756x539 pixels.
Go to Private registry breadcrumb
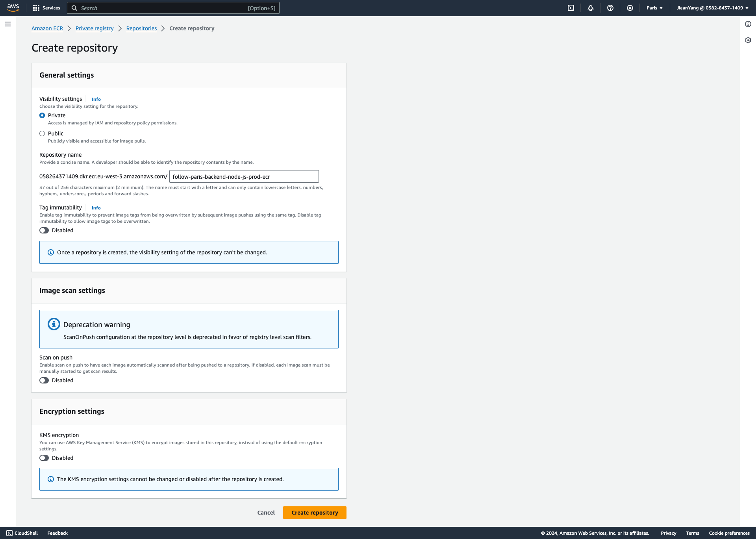click(94, 28)
